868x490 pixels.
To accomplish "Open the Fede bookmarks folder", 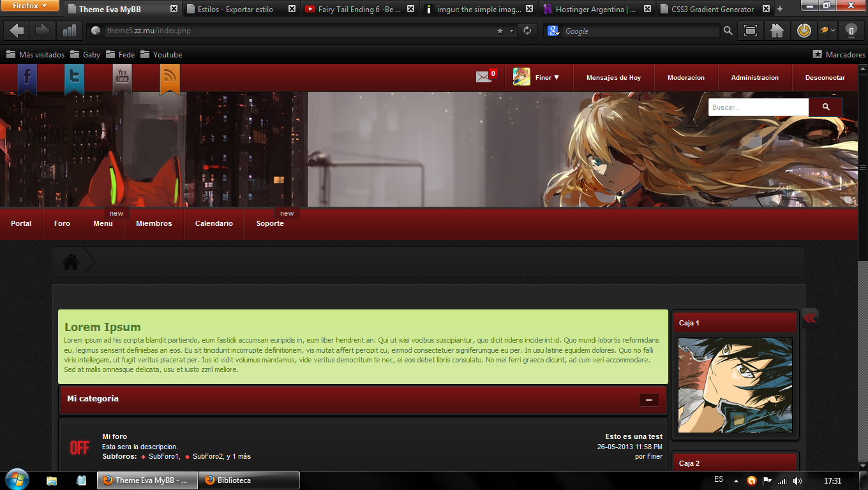I will click(121, 55).
